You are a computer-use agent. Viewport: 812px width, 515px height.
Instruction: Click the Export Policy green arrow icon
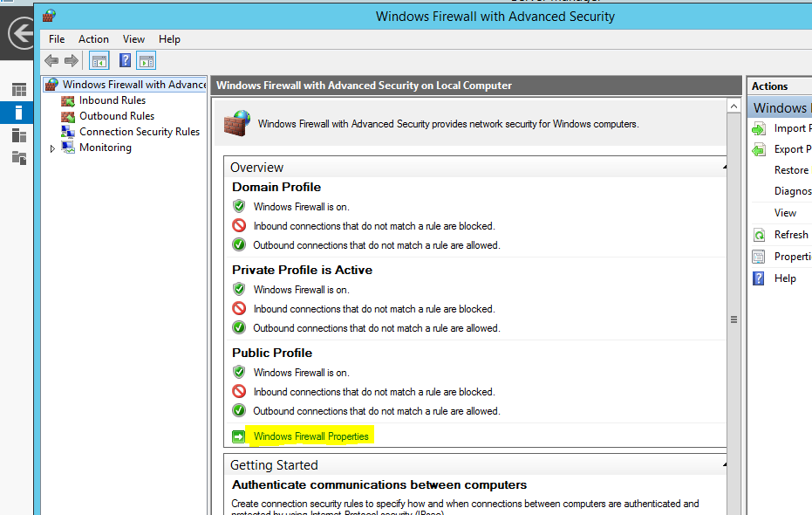click(759, 150)
